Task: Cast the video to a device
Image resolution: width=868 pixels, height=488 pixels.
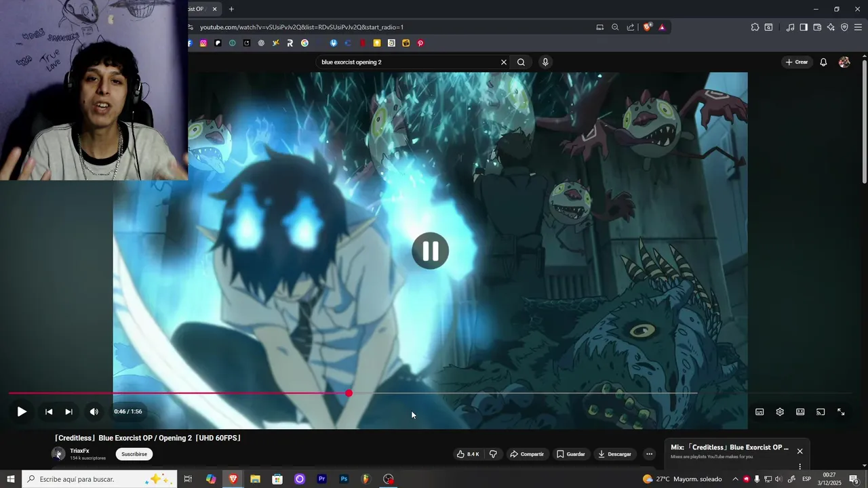Action: (x=821, y=411)
